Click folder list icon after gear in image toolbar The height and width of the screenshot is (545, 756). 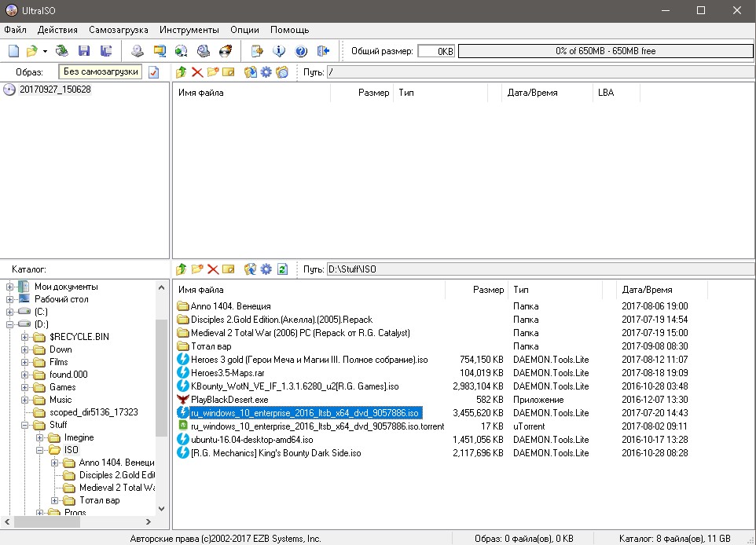[x=282, y=72]
